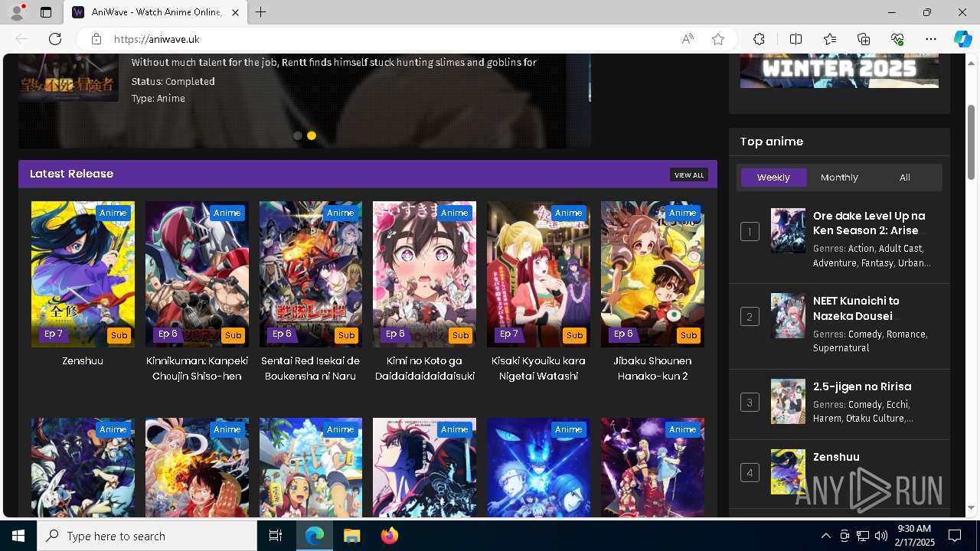Open Kinnikuman Kanpeki Choujin poster
Image resolution: width=980 pixels, height=551 pixels.
pyautogui.click(x=197, y=274)
